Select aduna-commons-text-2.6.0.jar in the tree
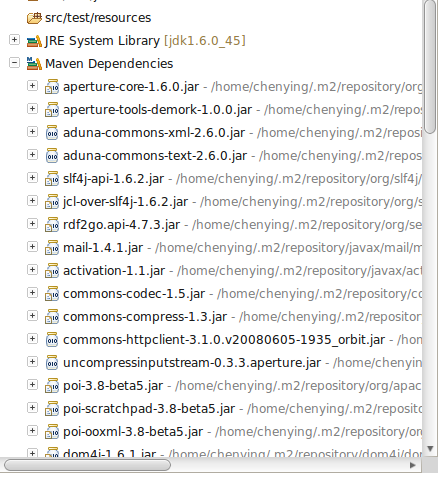The width and height of the screenshot is (442, 478). pos(155,156)
